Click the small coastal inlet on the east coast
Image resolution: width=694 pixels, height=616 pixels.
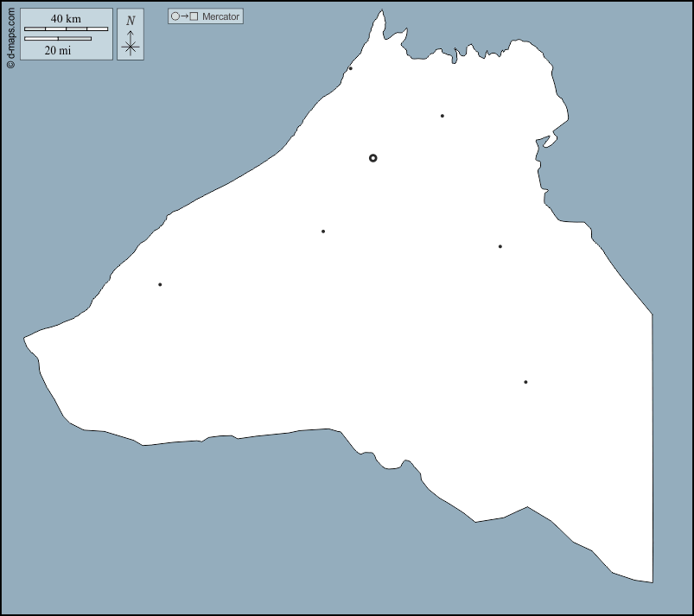pyautogui.click(x=543, y=141)
